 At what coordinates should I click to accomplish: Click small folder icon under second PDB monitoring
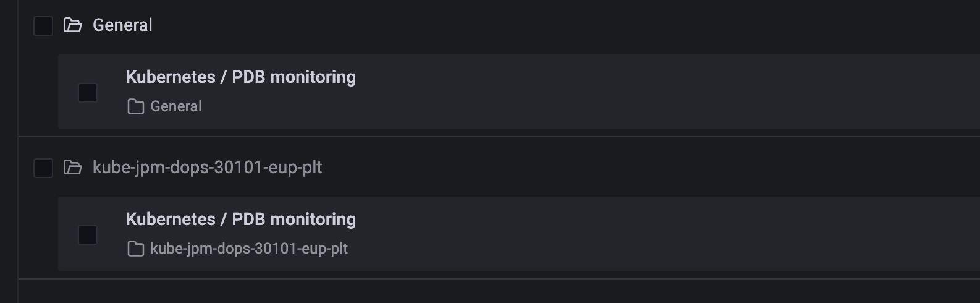(135, 249)
